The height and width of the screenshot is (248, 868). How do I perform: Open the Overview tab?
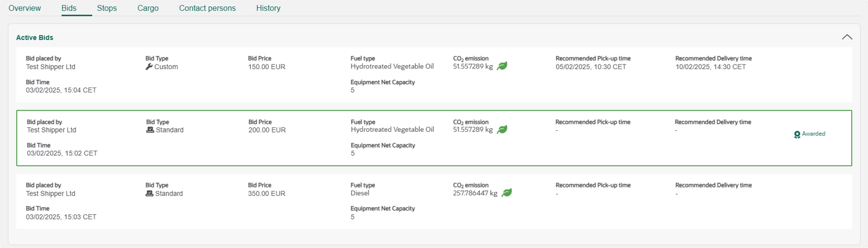25,8
